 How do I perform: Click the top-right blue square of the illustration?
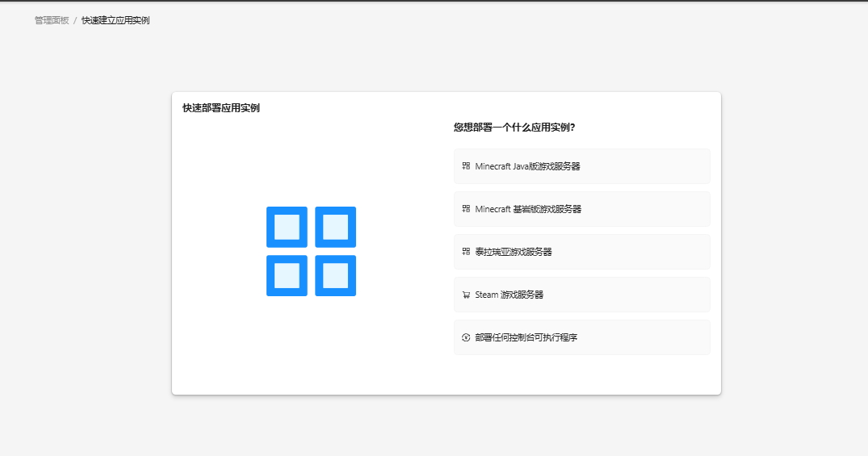[335, 227]
